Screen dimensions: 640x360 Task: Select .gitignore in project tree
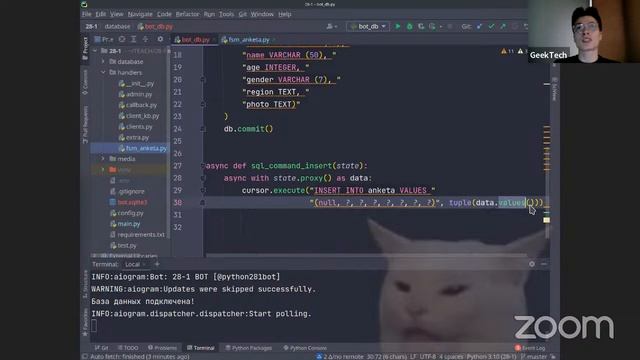[x=127, y=191]
